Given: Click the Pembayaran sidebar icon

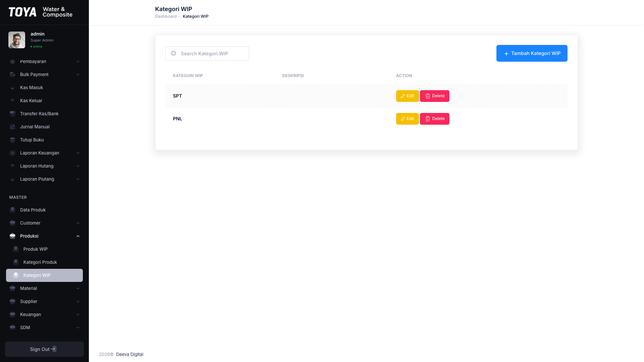Looking at the screenshot, I should click(x=12, y=62).
